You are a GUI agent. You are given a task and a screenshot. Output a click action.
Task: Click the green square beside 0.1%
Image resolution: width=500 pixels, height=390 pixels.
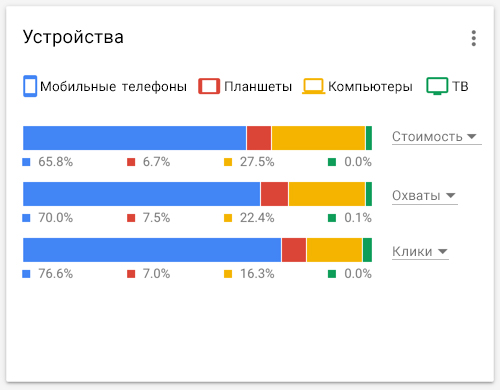(332, 218)
